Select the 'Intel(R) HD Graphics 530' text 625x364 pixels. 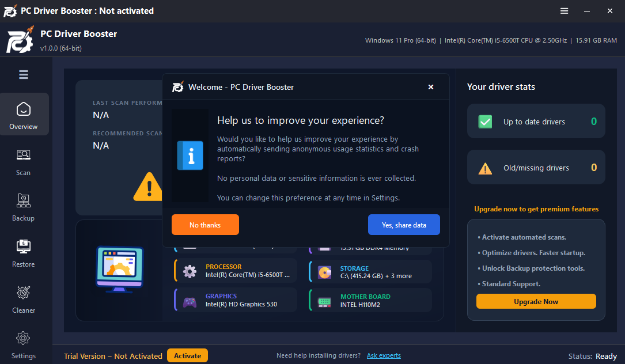(x=241, y=304)
